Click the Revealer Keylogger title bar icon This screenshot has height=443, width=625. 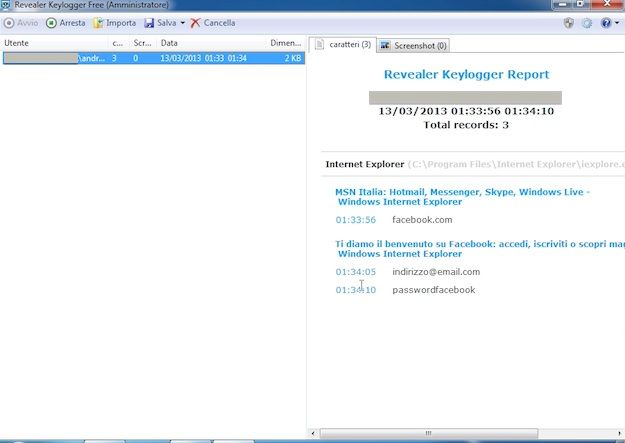[6, 5]
